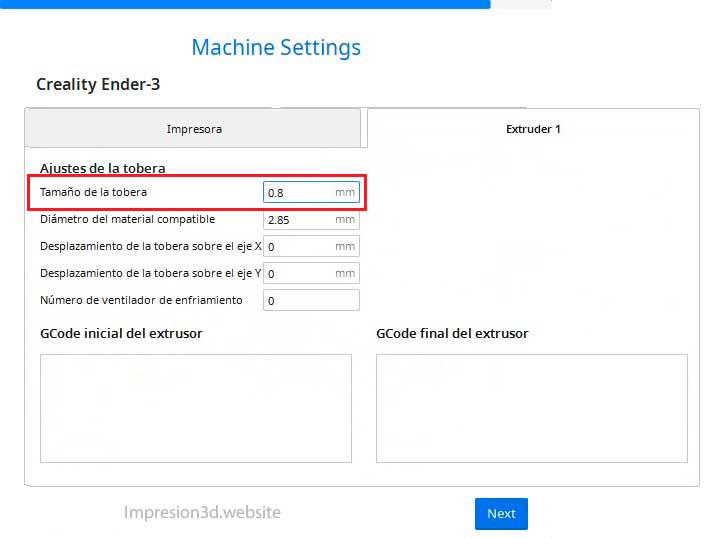
Task: Select the Número de ventilador de enfriamiento field
Action: [x=311, y=300]
